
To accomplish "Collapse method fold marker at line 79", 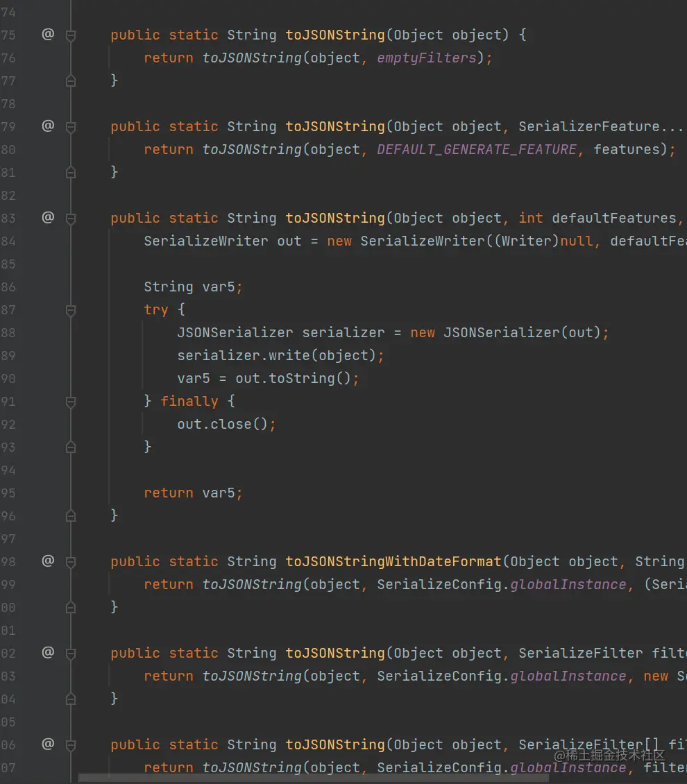I will (71, 127).
